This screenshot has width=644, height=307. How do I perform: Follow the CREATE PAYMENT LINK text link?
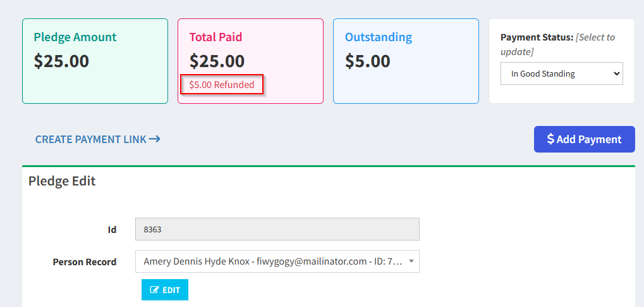pyautogui.click(x=90, y=139)
